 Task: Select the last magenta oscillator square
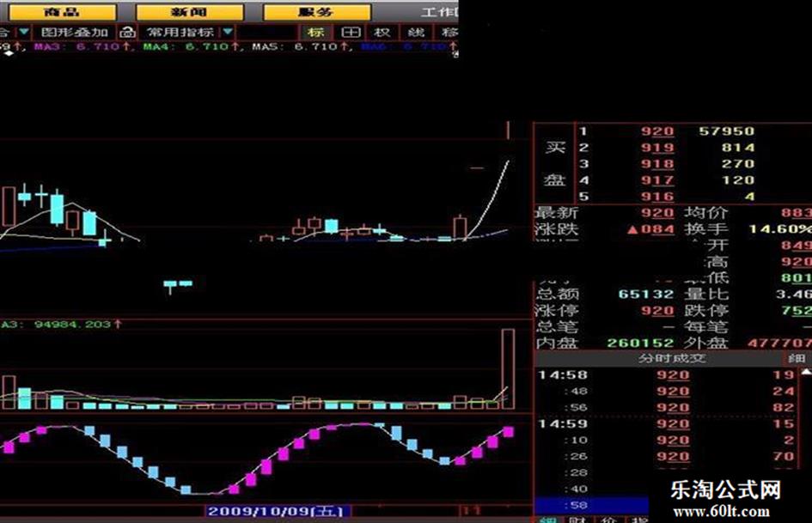[x=509, y=432]
